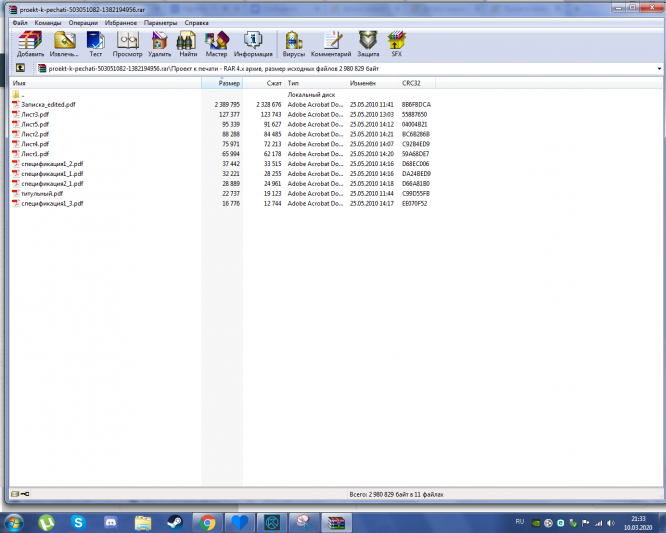Select file Лист1.pdf
The image size is (666, 533).
[35, 154]
